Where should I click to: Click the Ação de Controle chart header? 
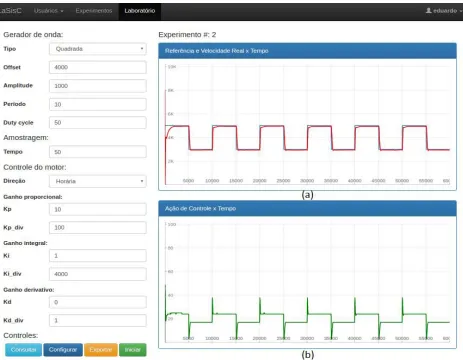point(307,209)
